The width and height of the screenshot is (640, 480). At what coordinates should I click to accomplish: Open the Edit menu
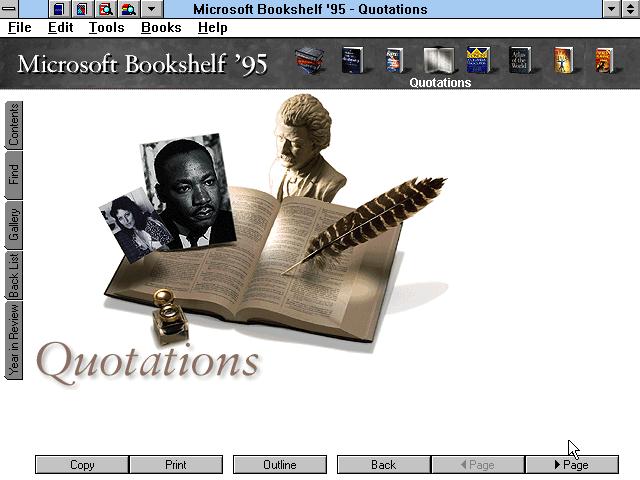60,28
